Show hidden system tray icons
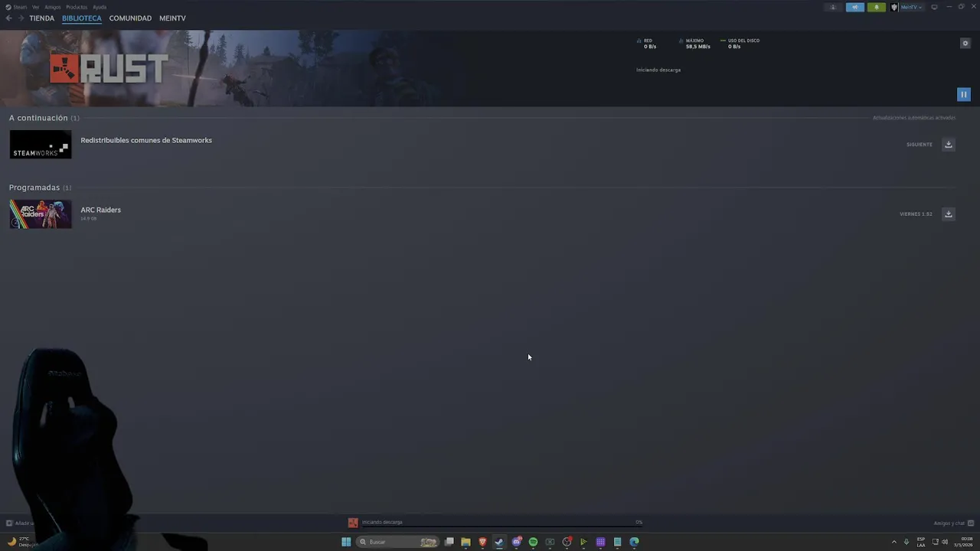 pyautogui.click(x=893, y=542)
